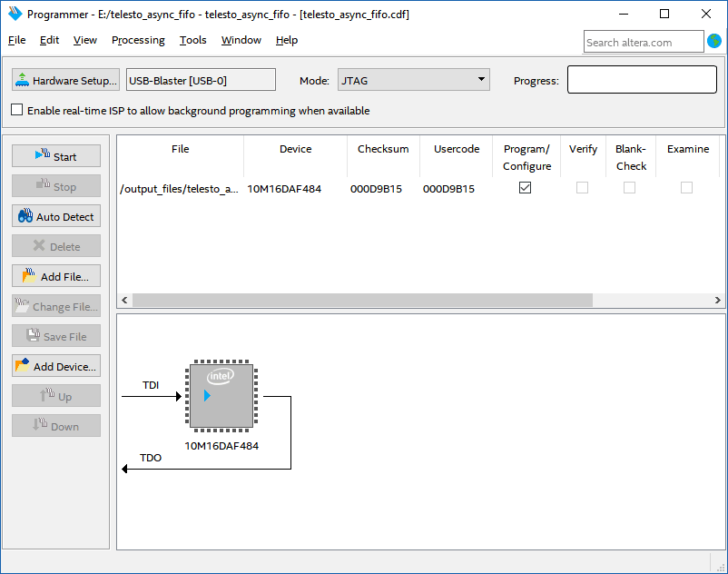Click the Quartus Programmer title bar icon
Screen dimensions: 728x574
coord(15,14)
